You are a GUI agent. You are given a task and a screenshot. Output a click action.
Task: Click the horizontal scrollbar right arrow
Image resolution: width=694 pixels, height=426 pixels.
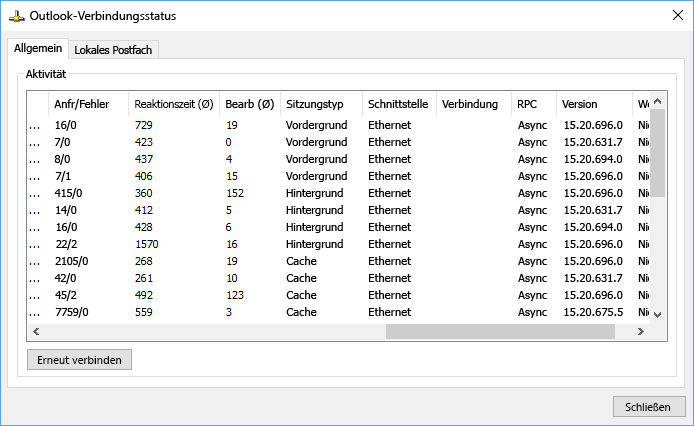(640, 332)
